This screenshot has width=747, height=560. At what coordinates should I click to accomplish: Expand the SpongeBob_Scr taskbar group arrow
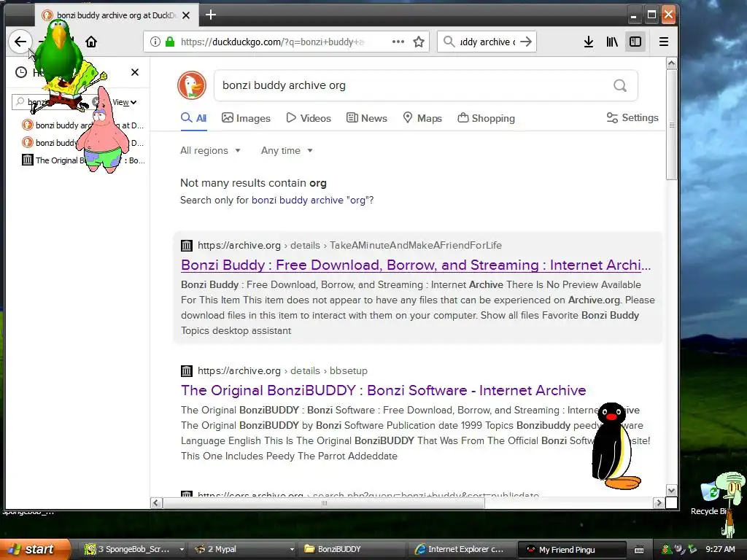pyautogui.click(x=182, y=549)
